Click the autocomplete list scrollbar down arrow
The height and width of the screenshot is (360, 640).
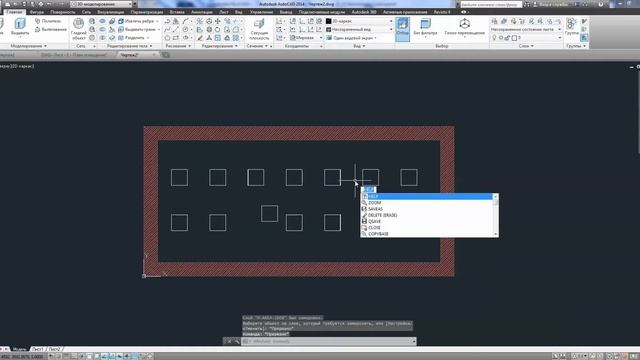coord(496,234)
